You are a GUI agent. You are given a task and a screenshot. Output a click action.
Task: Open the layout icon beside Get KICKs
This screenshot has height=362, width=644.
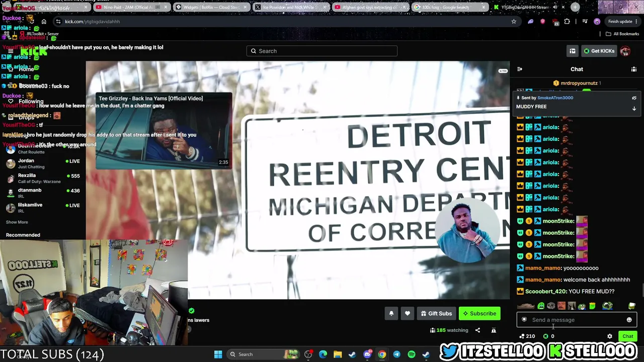pyautogui.click(x=573, y=51)
